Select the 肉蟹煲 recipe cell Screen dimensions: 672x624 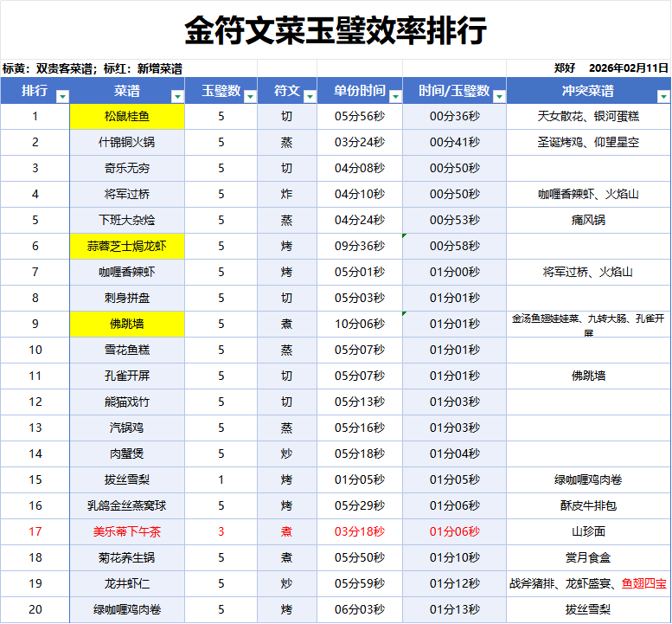pos(127,454)
